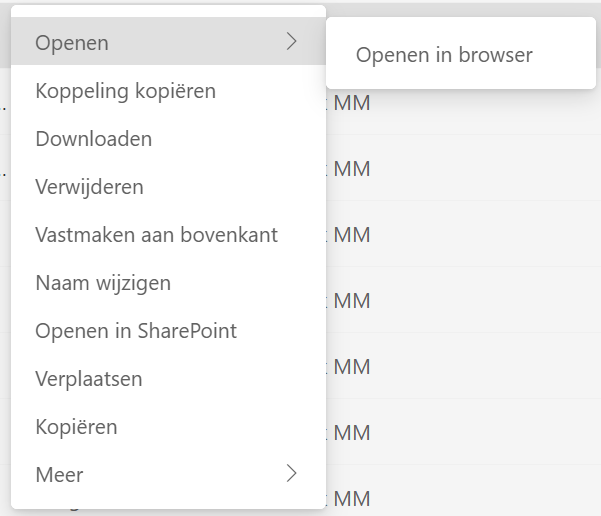Click the topmost MM cell in the list
The image size is (601, 516).
pos(352,103)
